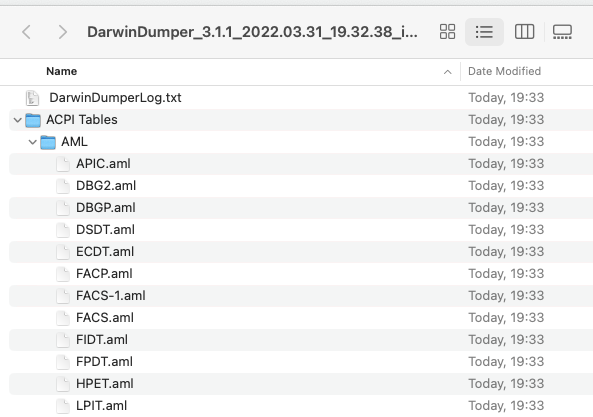This screenshot has height=417, width=593.
Task: Click the FIDT.aml document icon
Action: tap(63, 340)
